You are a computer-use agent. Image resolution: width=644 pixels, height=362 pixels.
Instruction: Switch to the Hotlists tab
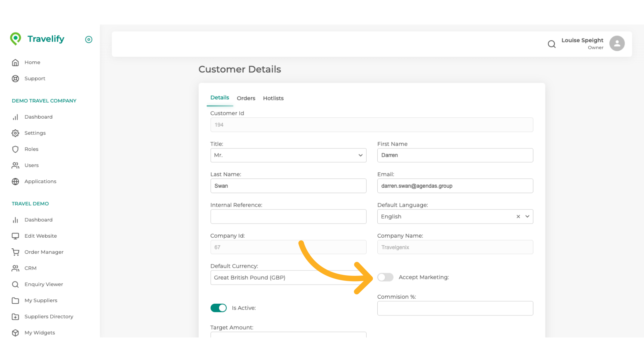coord(273,98)
